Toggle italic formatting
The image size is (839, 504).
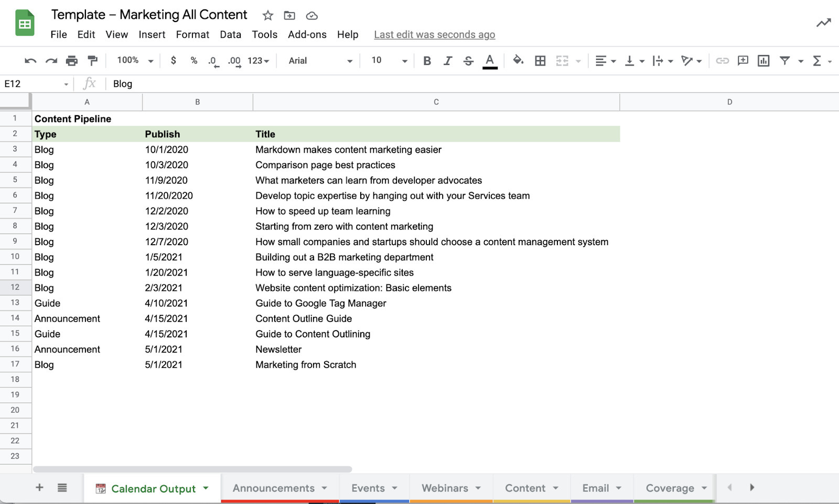pos(447,61)
